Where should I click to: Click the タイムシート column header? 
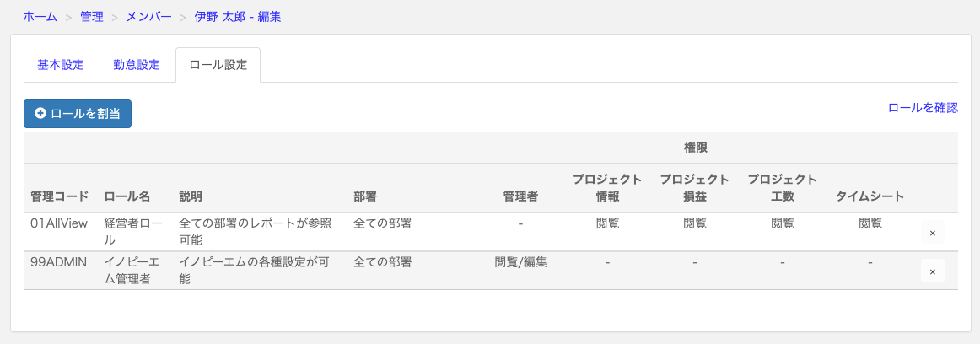(870, 196)
